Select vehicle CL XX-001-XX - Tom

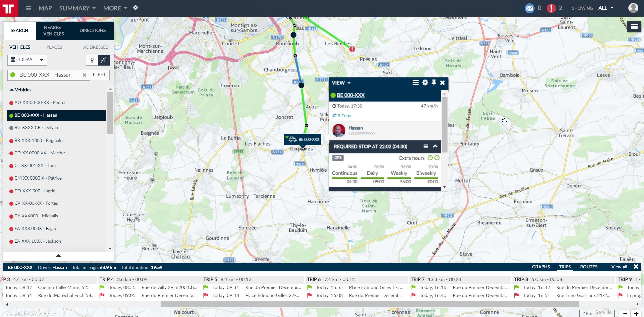click(35, 165)
